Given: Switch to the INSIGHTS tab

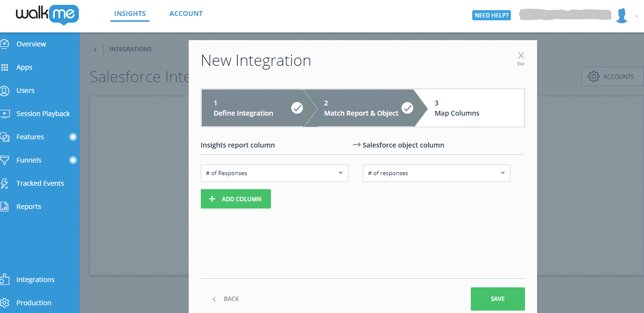Looking at the screenshot, I should [130, 14].
